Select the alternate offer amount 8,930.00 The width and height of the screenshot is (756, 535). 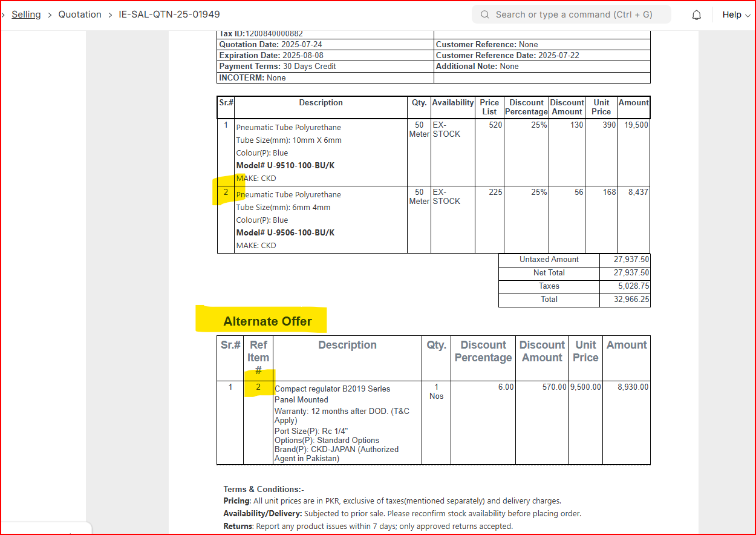click(x=633, y=387)
